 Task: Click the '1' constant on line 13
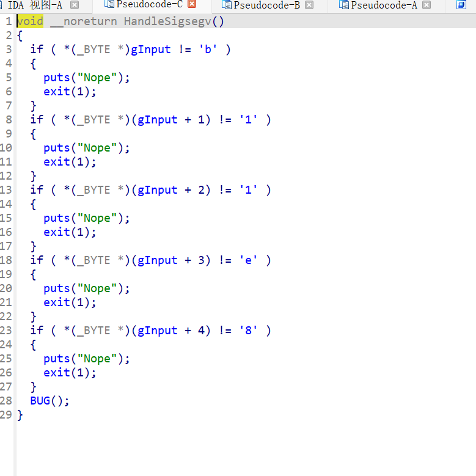[x=248, y=190]
